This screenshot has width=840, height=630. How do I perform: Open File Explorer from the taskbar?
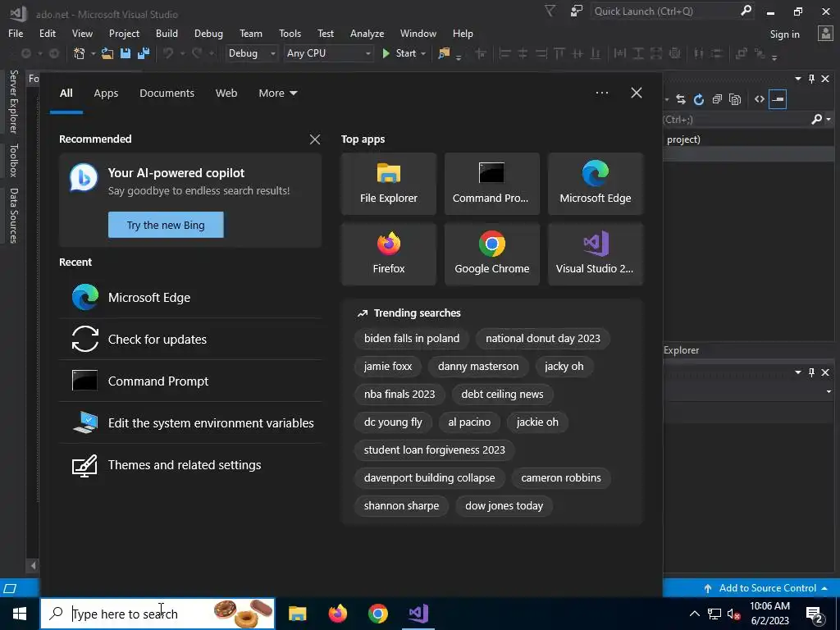point(297,614)
